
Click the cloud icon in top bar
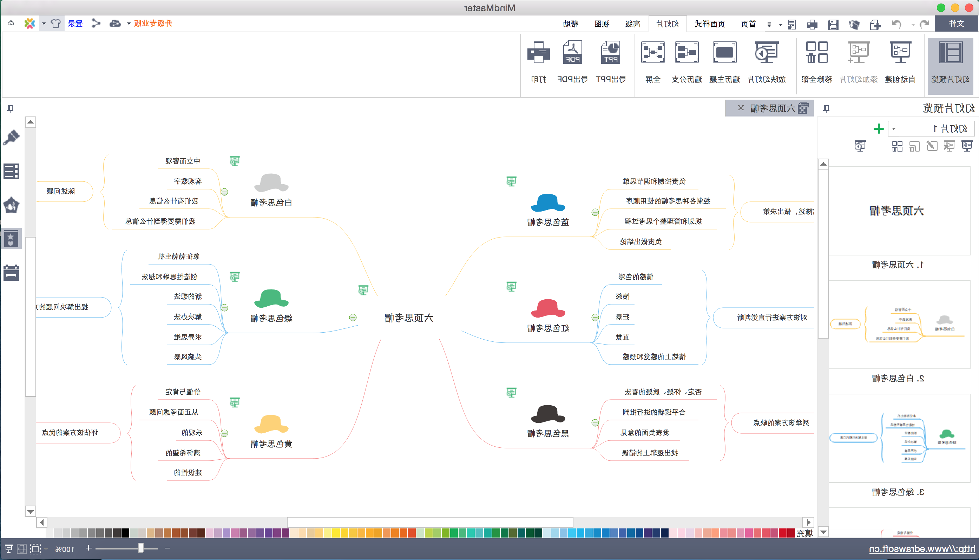coord(115,24)
